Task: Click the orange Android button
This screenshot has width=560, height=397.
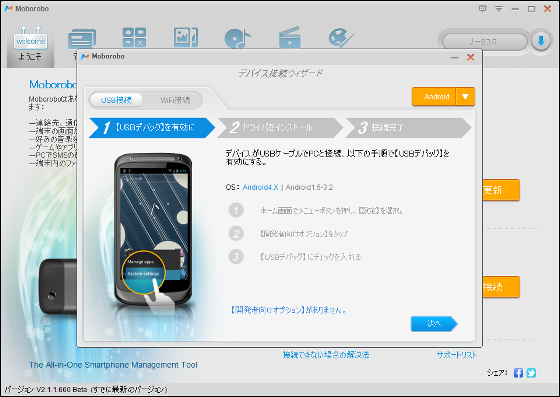Action: pyautogui.click(x=434, y=96)
